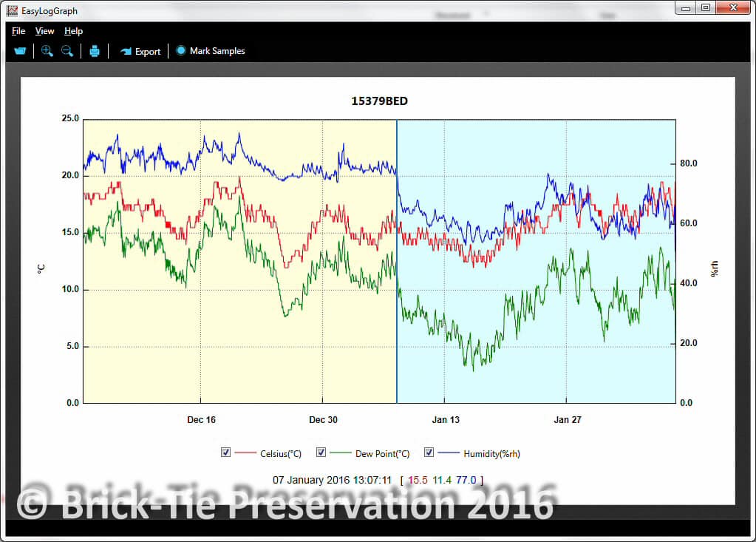Click the red Celsius legend line

[245, 453]
